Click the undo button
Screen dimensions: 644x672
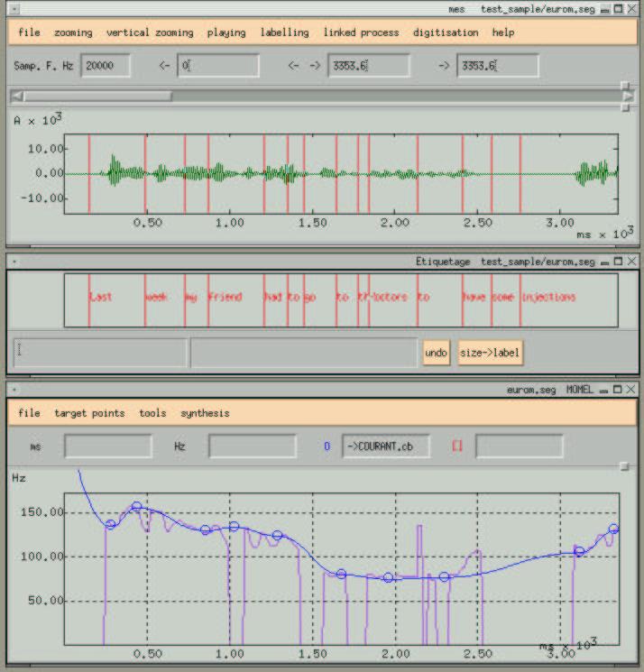(x=436, y=353)
